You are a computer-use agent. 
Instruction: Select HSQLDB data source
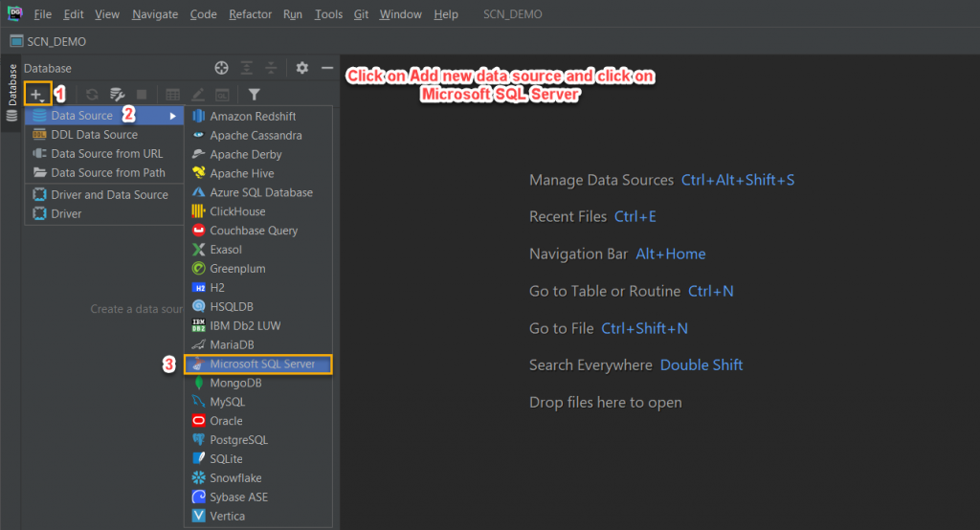[258, 307]
